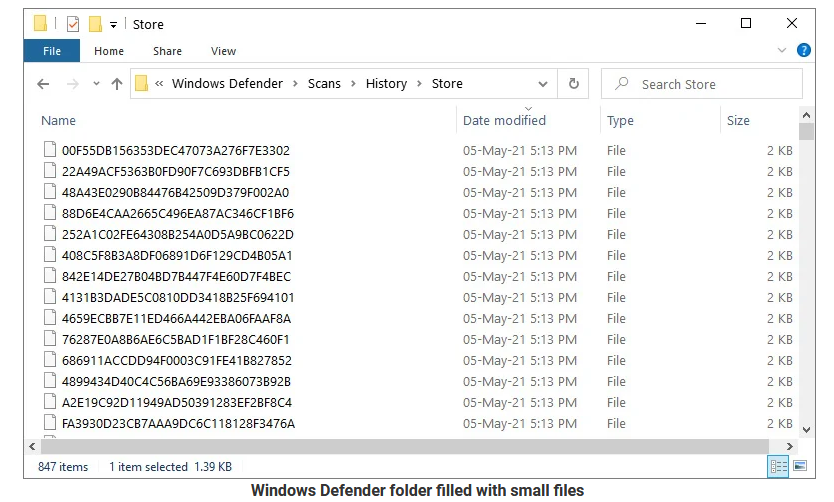This screenshot has width=834, height=502.
Task: Select file 00F55DB156353DEC47073A276F7E3302
Action: pyautogui.click(x=176, y=150)
